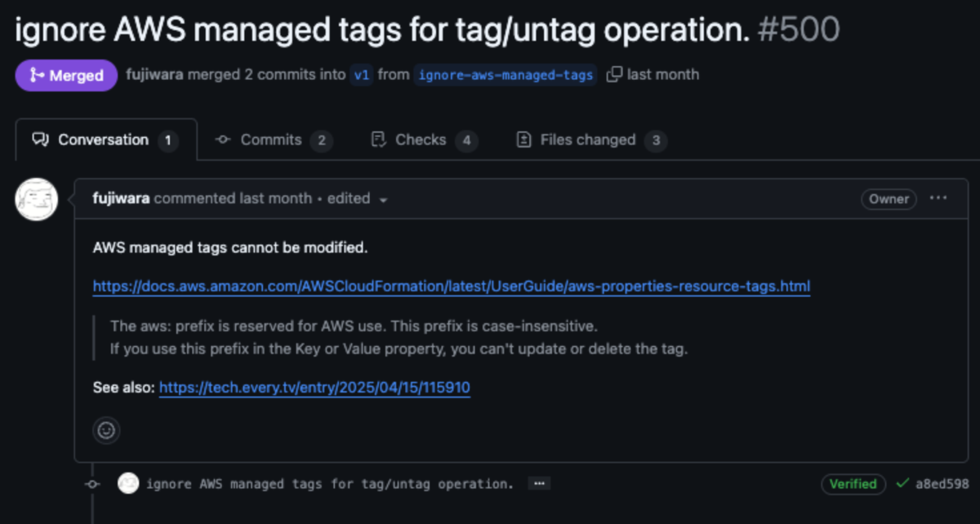Click the v1 base branch label

click(361, 75)
